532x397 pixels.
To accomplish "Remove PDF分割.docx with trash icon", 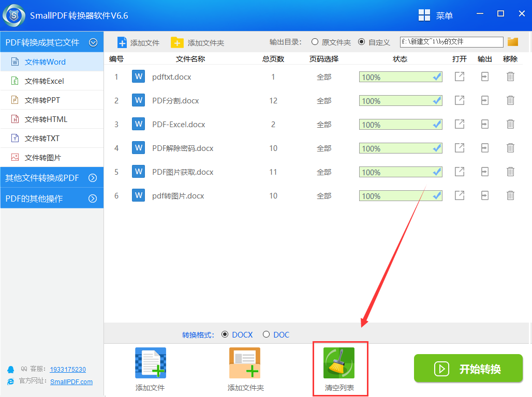I will [510, 101].
